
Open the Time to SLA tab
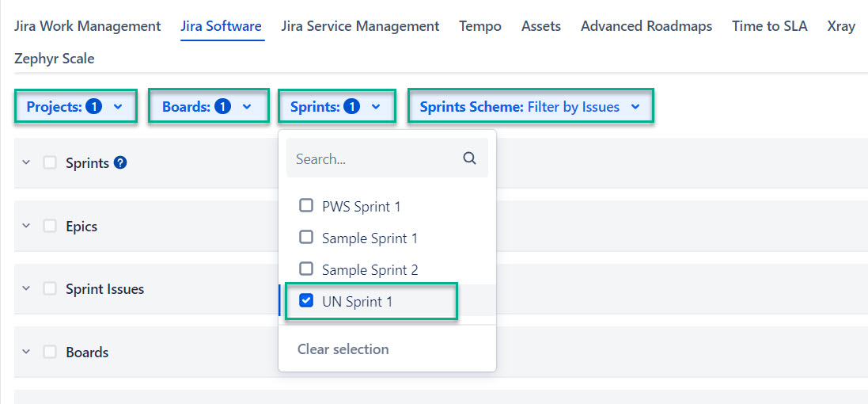(x=769, y=25)
